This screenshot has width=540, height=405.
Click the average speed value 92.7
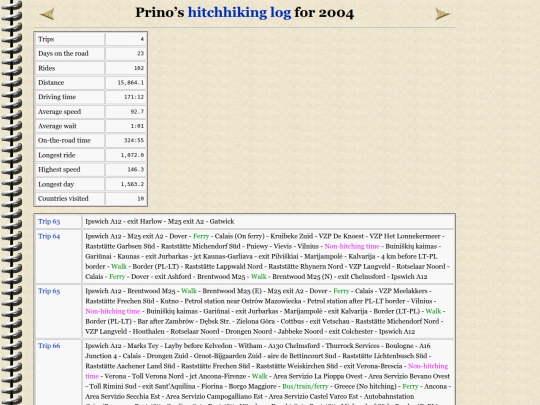(137, 112)
